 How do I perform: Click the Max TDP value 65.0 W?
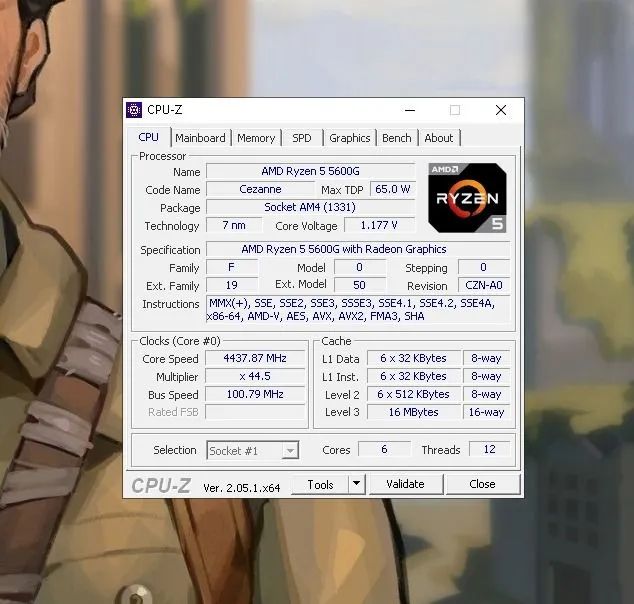[x=393, y=189]
